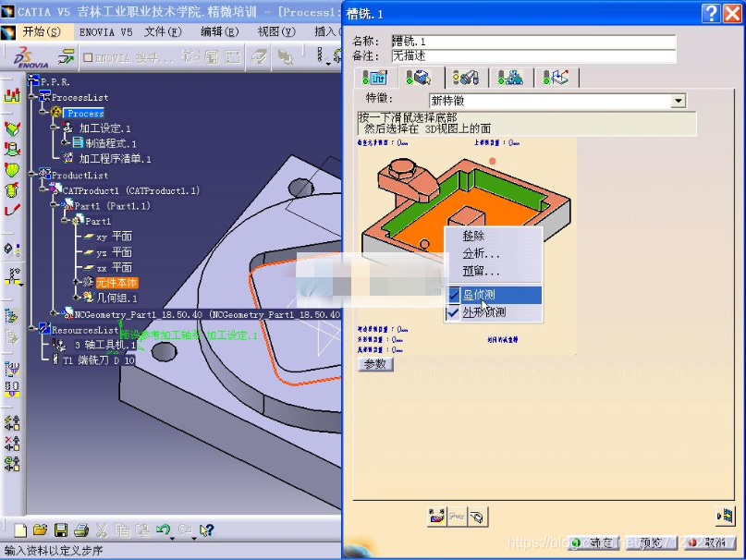Open the 文件 menu

[163, 31]
